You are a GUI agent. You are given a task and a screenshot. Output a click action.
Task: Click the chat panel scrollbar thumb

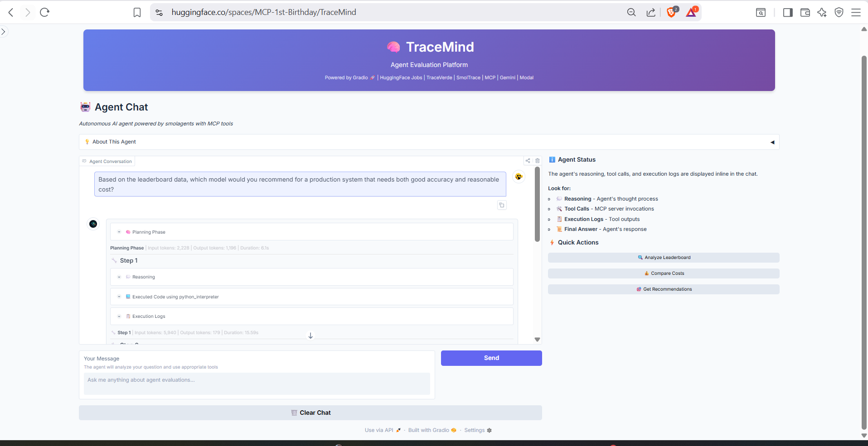click(537, 204)
